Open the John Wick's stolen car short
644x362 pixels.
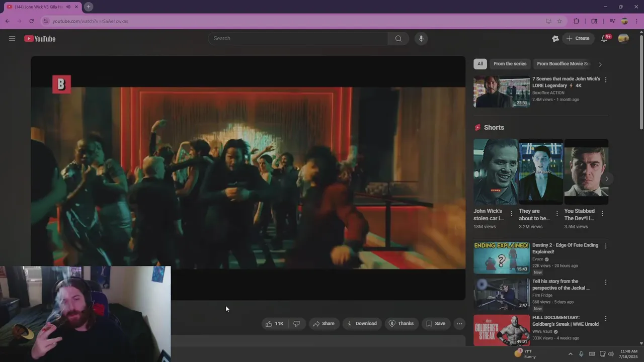click(496, 171)
